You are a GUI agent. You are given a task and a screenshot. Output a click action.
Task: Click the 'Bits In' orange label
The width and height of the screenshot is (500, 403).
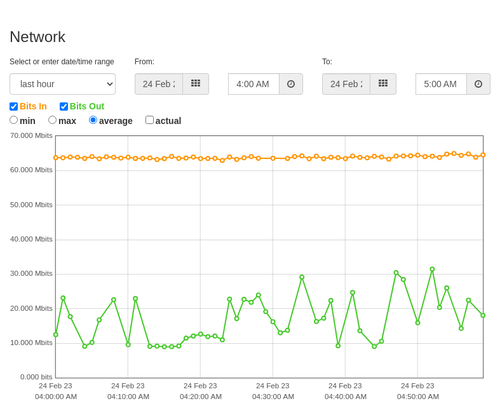click(33, 106)
